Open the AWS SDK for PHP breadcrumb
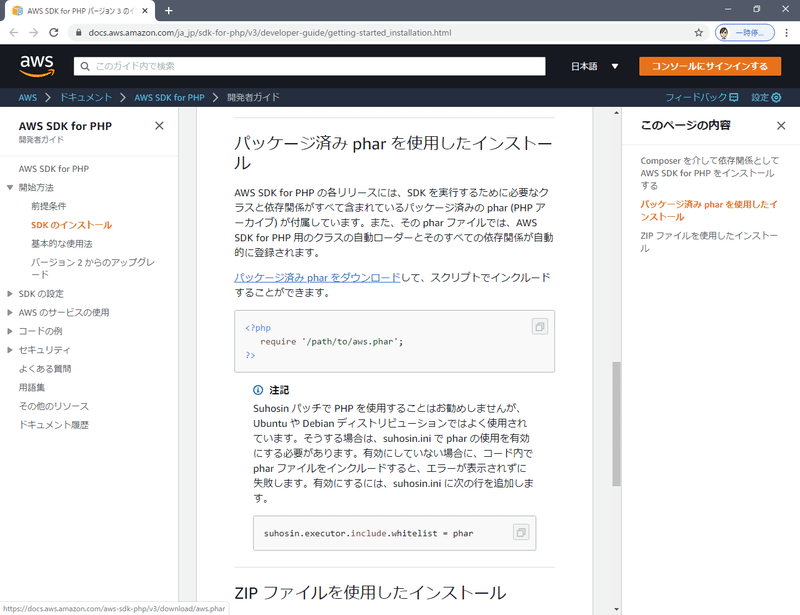Viewport: 800px width, 615px height. point(169,97)
